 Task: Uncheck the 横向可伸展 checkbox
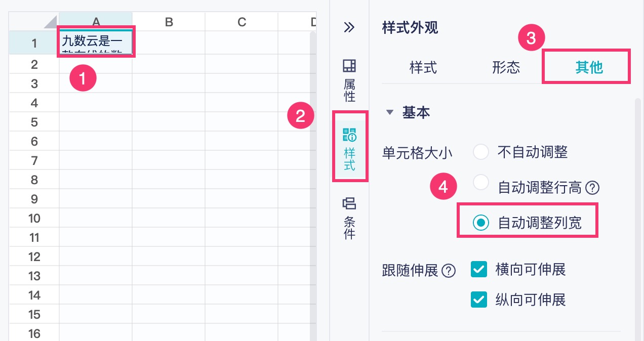(478, 269)
